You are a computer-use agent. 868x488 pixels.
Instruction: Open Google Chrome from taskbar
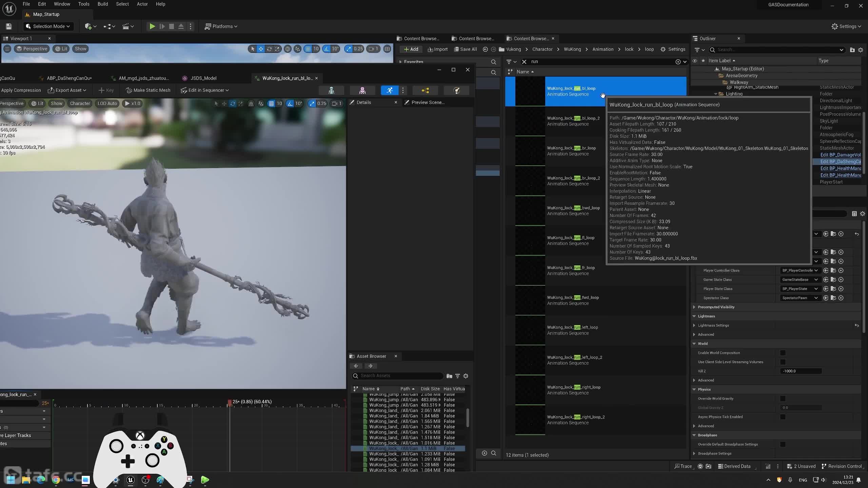click(56, 480)
